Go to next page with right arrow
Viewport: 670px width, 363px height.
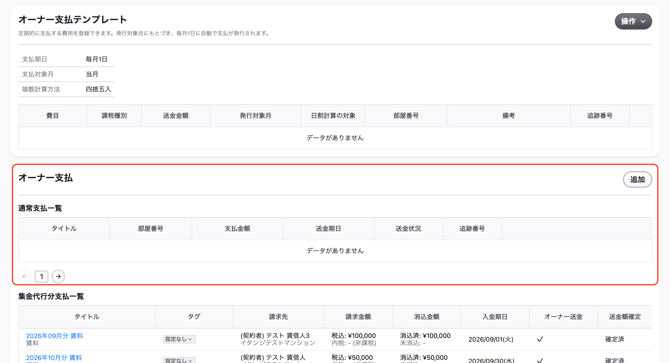(x=59, y=276)
